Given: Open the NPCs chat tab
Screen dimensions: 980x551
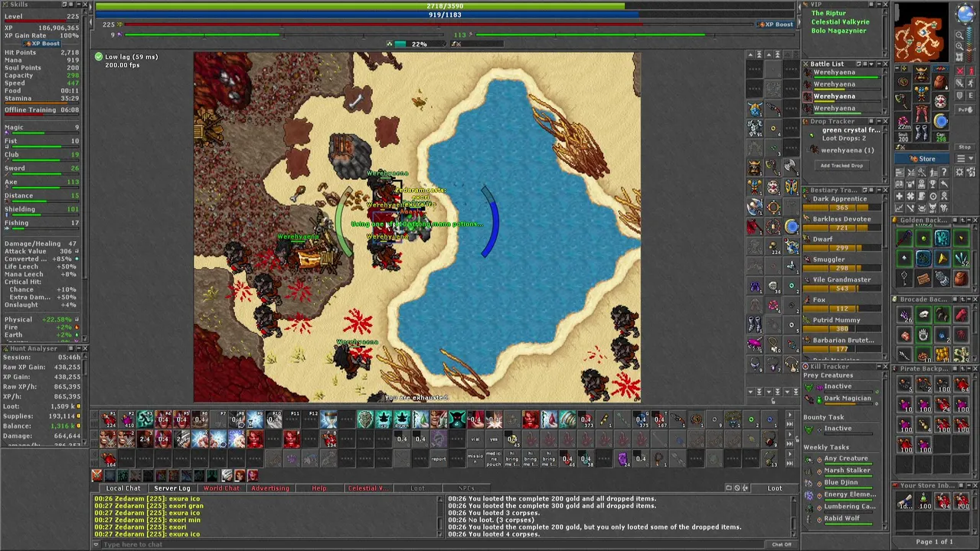Looking at the screenshot, I should (465, 488).
